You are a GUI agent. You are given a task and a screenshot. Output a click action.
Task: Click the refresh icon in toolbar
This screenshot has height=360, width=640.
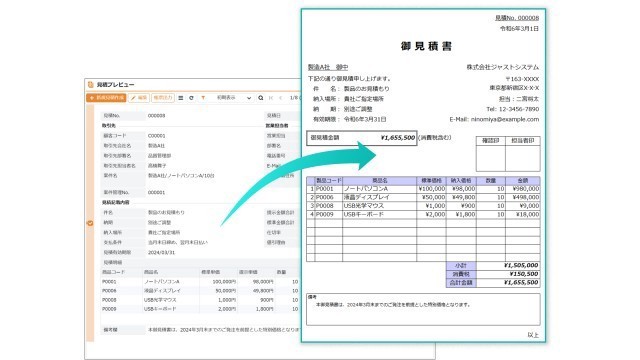click(191, 98)
